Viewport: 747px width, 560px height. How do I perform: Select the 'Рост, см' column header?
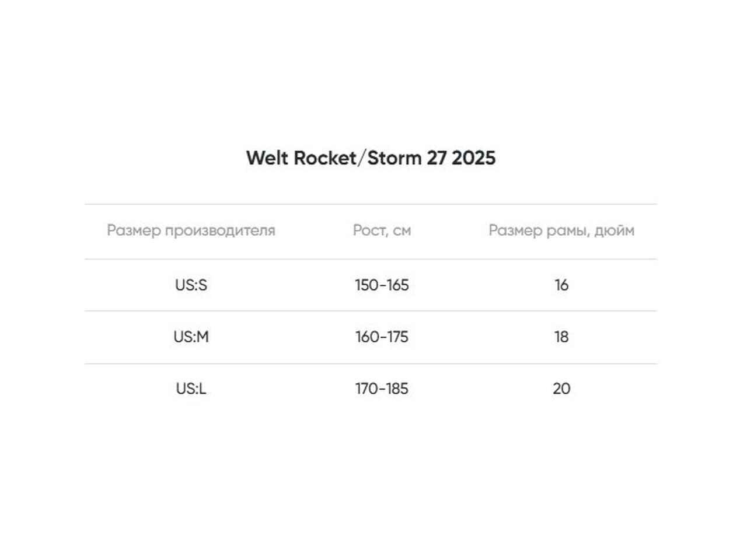click(382, 230)
